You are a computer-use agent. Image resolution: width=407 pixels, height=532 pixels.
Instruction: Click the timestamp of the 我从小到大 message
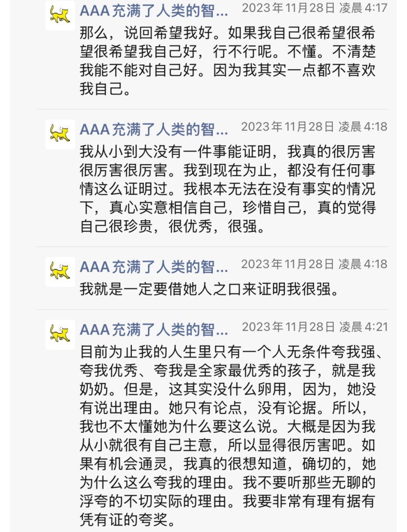point(315,127)
